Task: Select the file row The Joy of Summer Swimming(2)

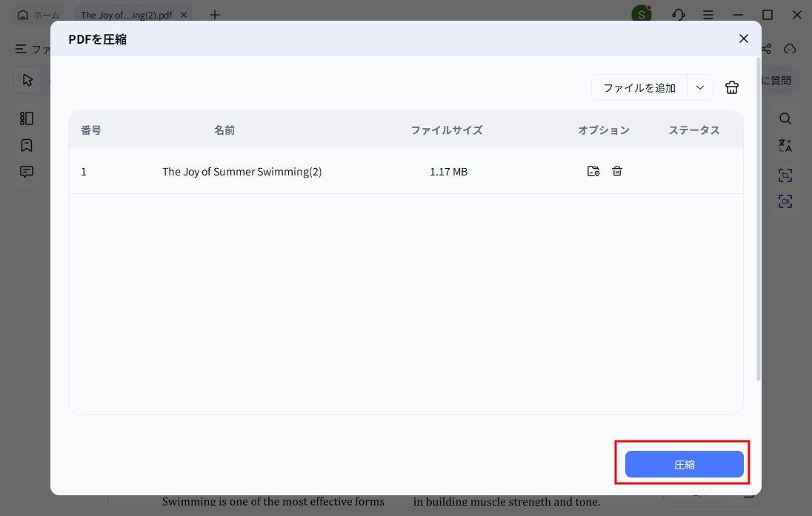Action: [x=242, y=172]
